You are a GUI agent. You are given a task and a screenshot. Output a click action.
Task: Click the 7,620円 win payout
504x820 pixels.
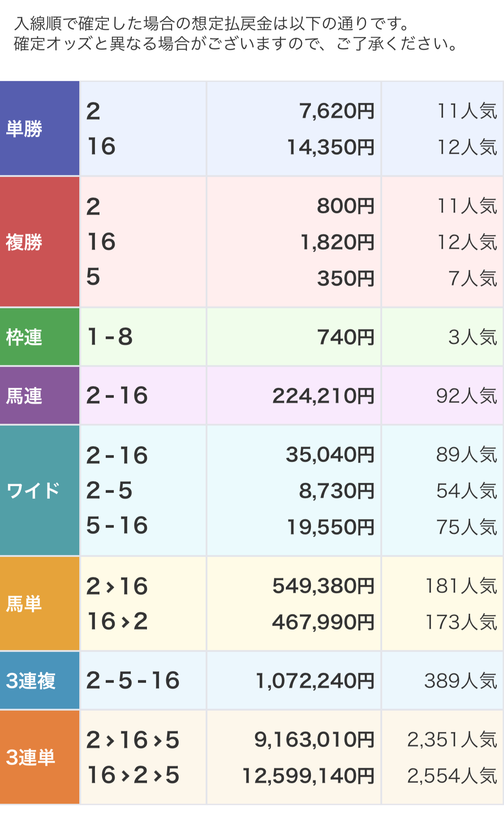click(x=336, y=111)
